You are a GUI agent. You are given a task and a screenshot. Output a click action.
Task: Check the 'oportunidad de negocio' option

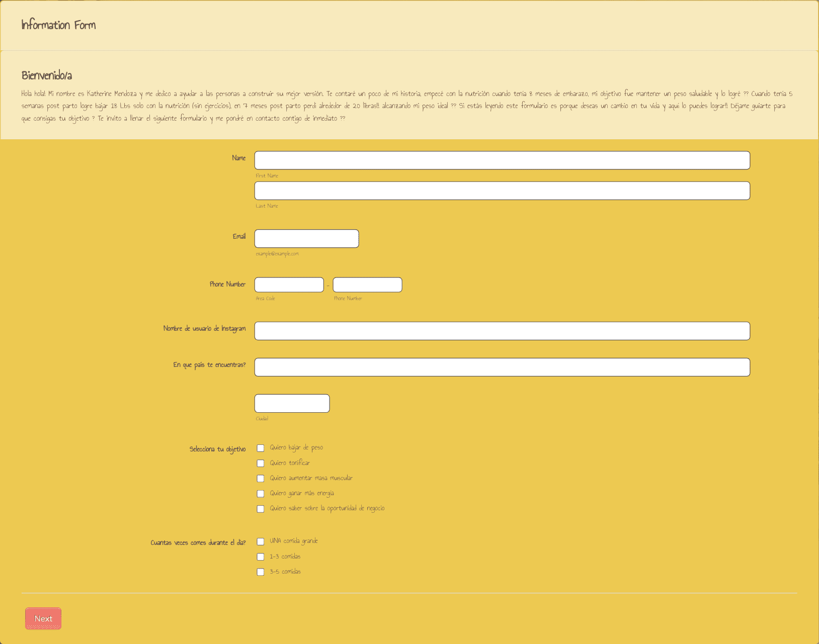pyautogui.click(x=261, y=509)
